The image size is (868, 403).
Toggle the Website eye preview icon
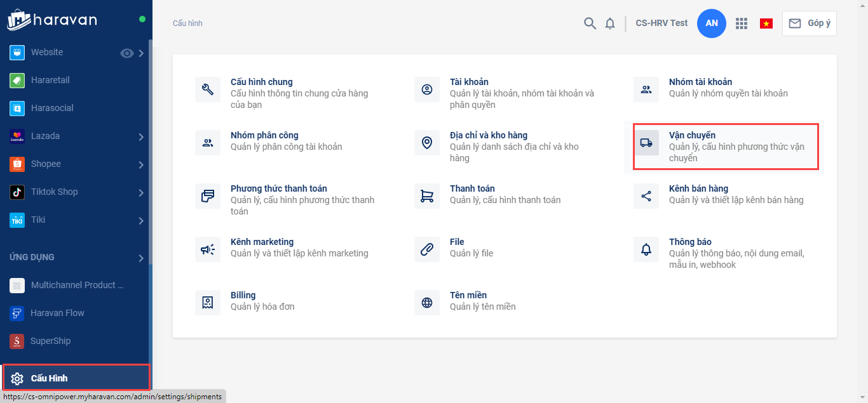(x=127, y=53)
